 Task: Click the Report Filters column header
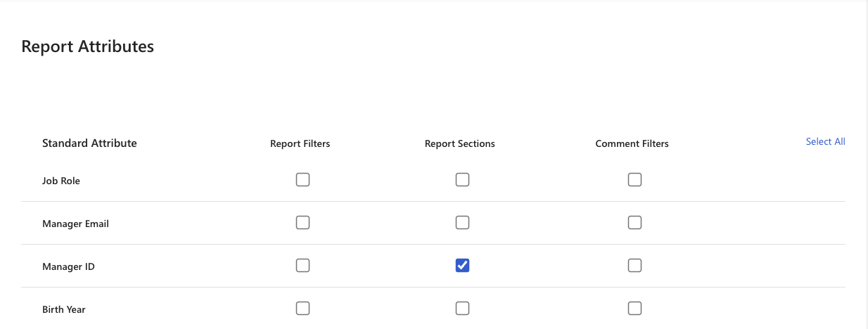tap(300, 143)
